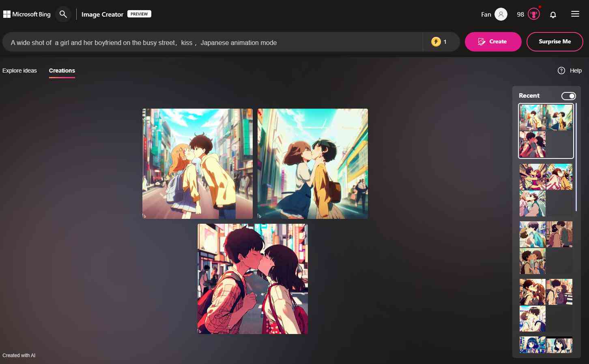
Task: Switch to Explore ideas tab
Action: click(x=19, y=71)
